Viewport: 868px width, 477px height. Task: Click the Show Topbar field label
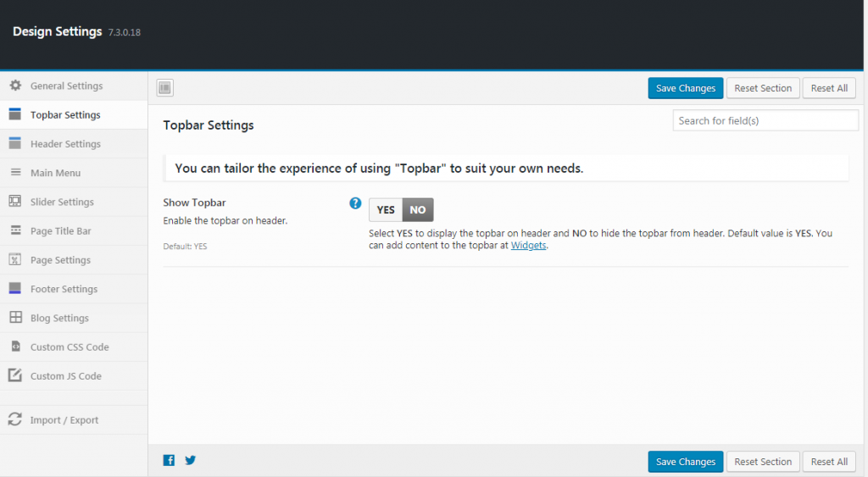[x=194, y=202]
